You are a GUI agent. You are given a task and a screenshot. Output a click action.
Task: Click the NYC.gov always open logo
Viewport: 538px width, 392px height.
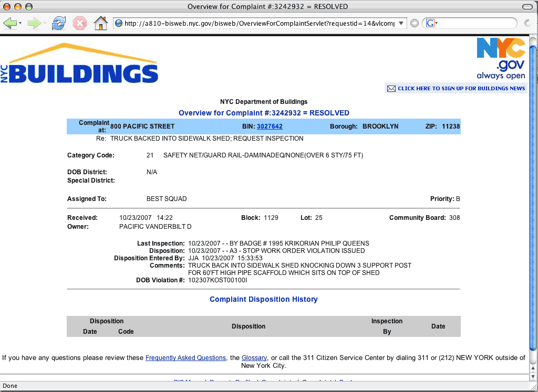[501, 58]
